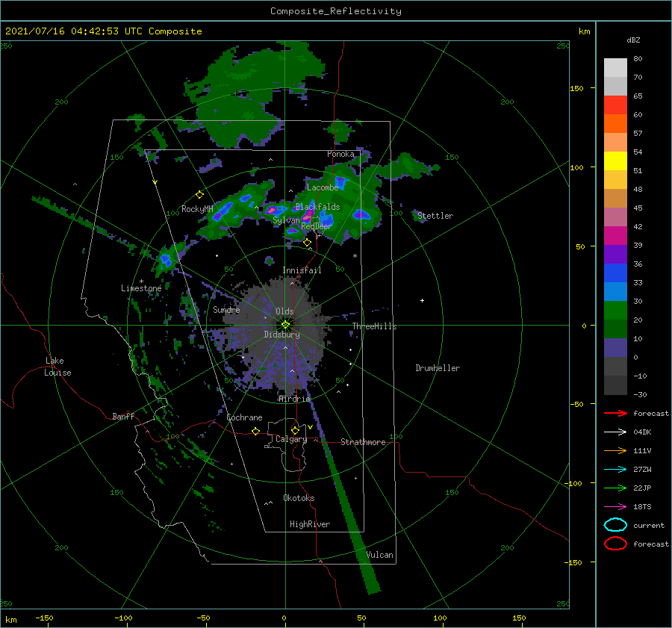Click the magenta 39-42 dBZ legend swatch
Screen dimensions: 672x628
pos(615,236)
